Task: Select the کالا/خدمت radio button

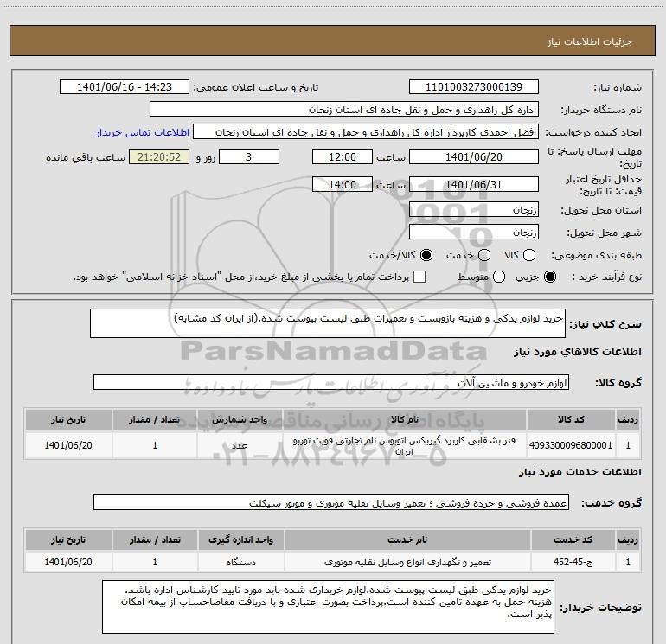Action: (426, 255)
